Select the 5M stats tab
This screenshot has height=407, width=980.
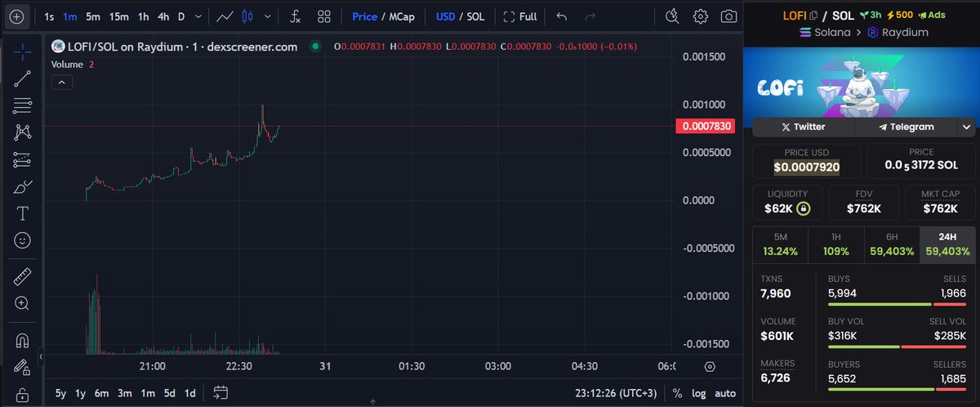[779, 244]
